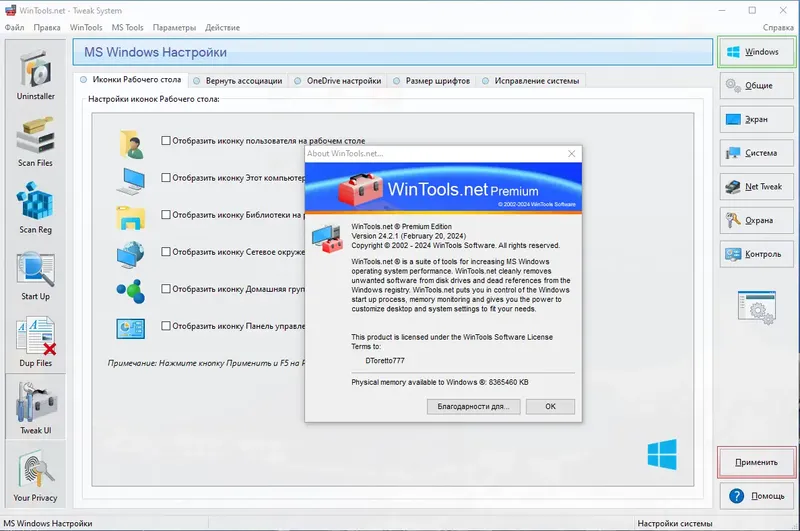Toggle Домашняя группа icon checkbox

click(166, 289)
